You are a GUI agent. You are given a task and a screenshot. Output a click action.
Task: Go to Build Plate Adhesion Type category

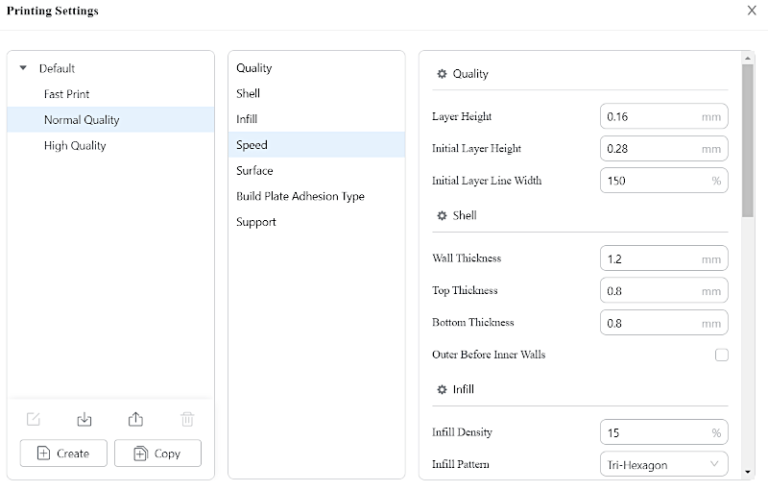300,197
